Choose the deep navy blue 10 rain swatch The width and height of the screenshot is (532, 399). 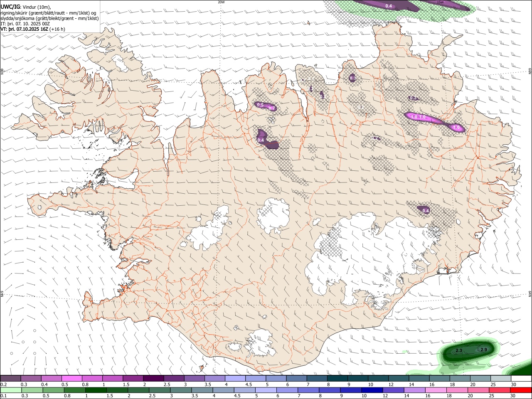pyautogui.click(x=371, y=390)
